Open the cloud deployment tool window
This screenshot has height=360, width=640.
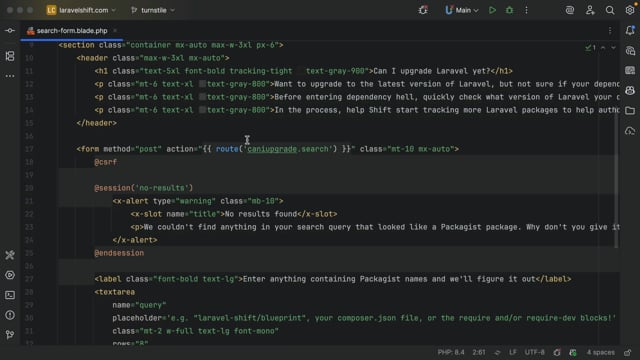click(630, 131)
